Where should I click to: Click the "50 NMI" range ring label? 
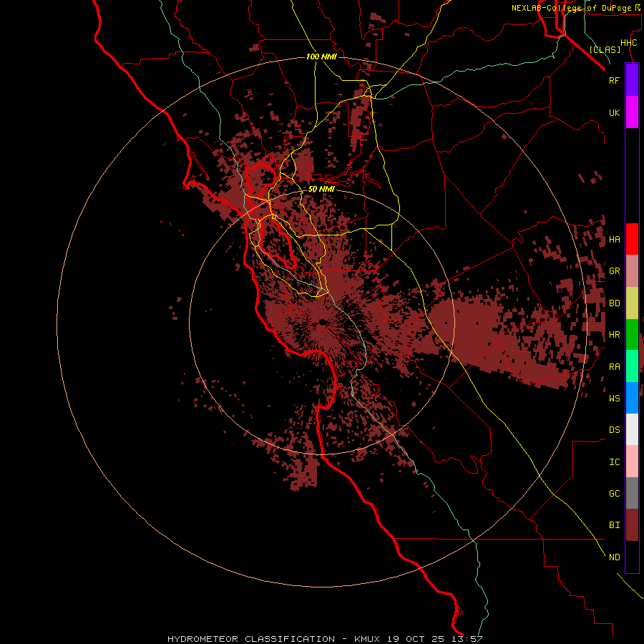(x=321, y=189)
